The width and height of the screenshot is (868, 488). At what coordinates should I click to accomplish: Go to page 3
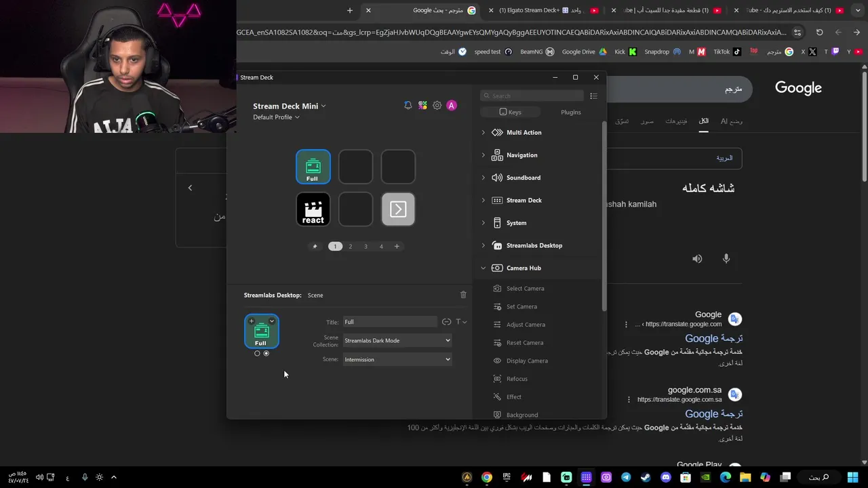(366, 247)
